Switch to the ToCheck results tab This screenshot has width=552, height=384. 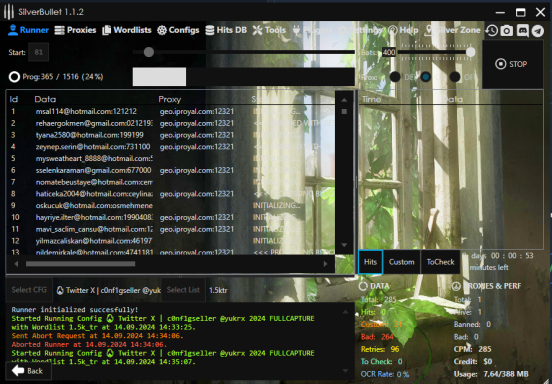click(440, 262)
